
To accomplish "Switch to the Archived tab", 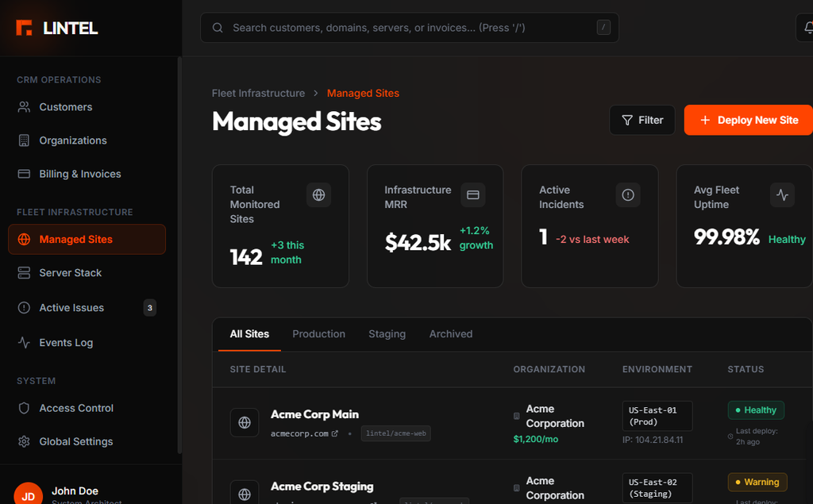I will (x=451, y=334).
